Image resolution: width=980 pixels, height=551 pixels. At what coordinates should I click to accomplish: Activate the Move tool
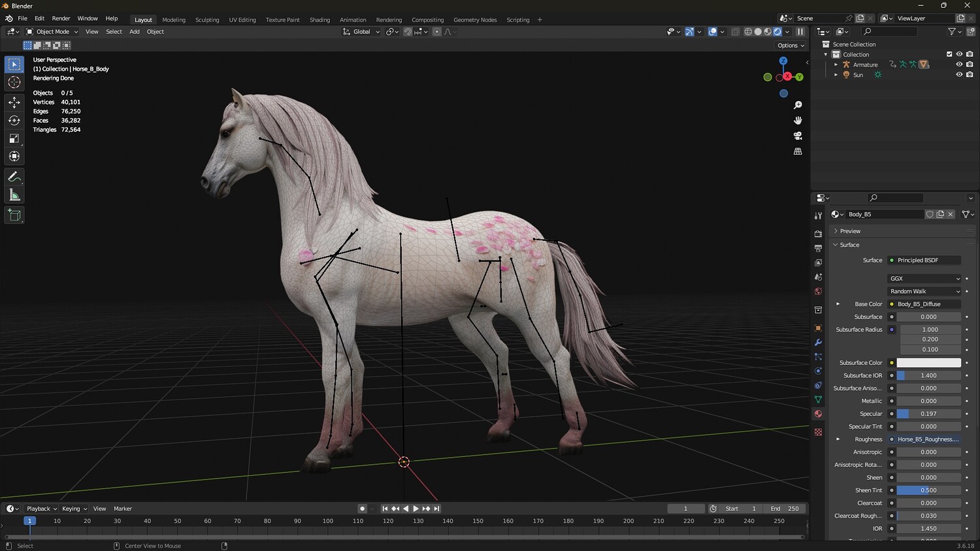[x=14, y=102]
